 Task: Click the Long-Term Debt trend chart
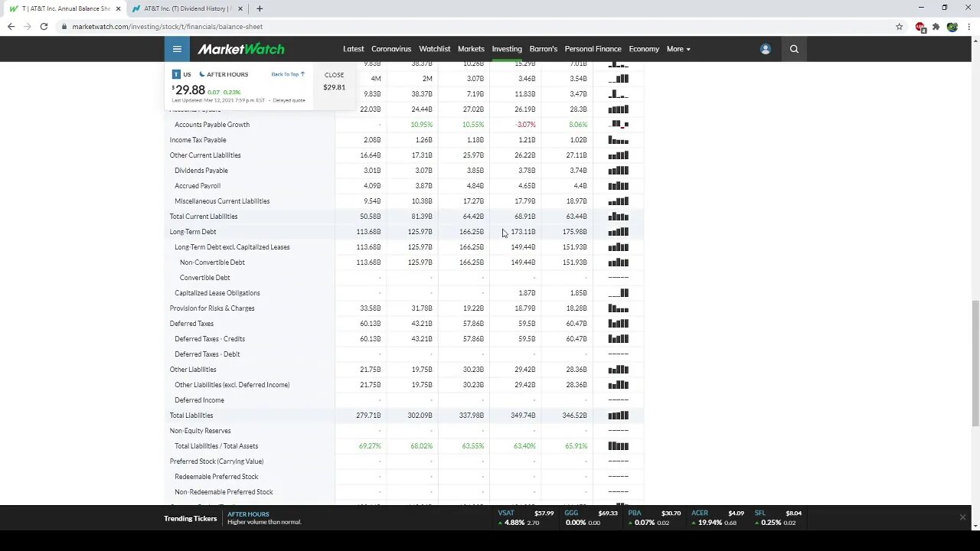(618, 232)
